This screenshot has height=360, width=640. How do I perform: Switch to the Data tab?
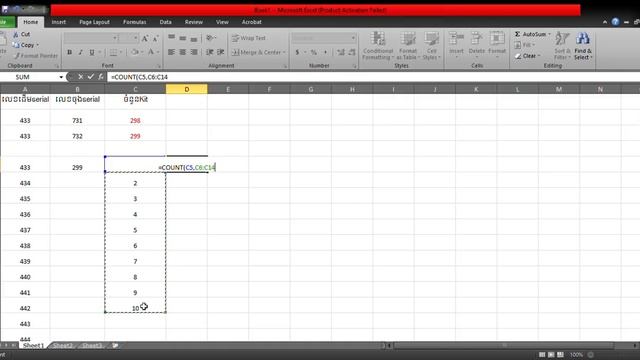[x=165, y=22]
